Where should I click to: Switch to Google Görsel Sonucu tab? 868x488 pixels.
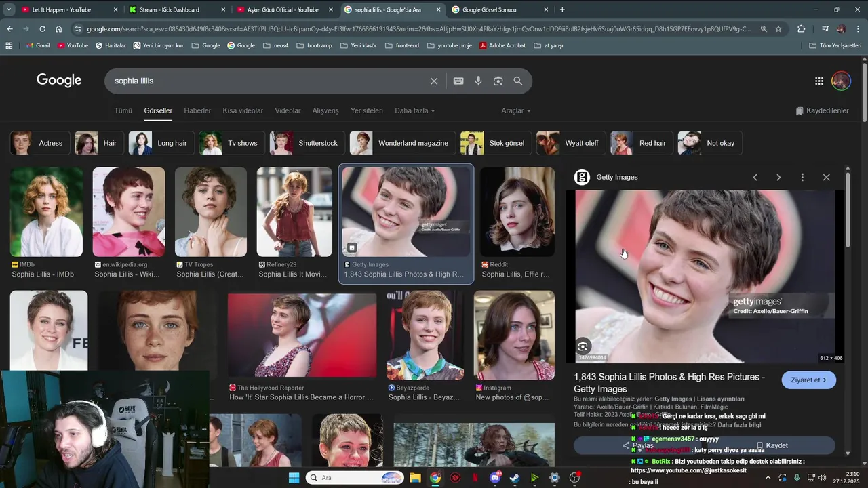[500, 9]
